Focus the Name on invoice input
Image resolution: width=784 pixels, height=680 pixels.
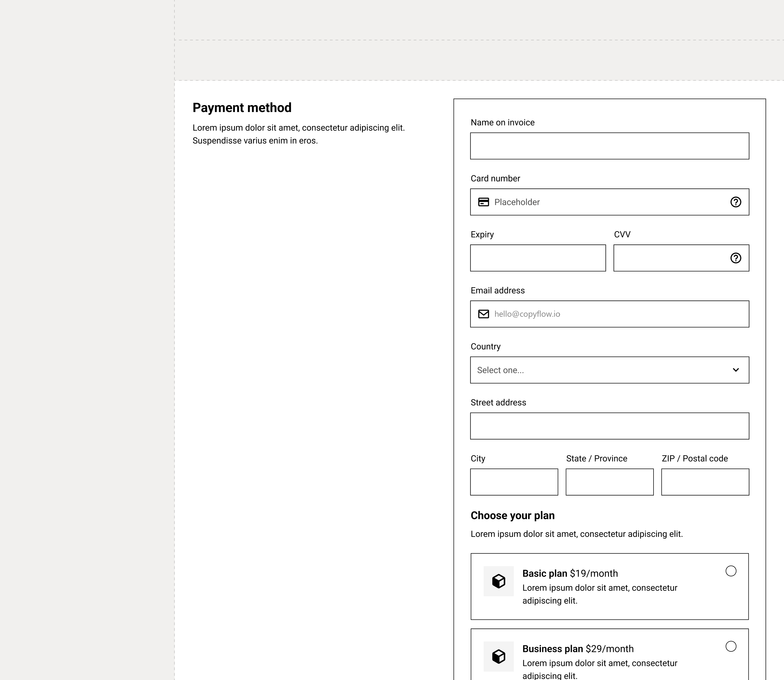610,146
